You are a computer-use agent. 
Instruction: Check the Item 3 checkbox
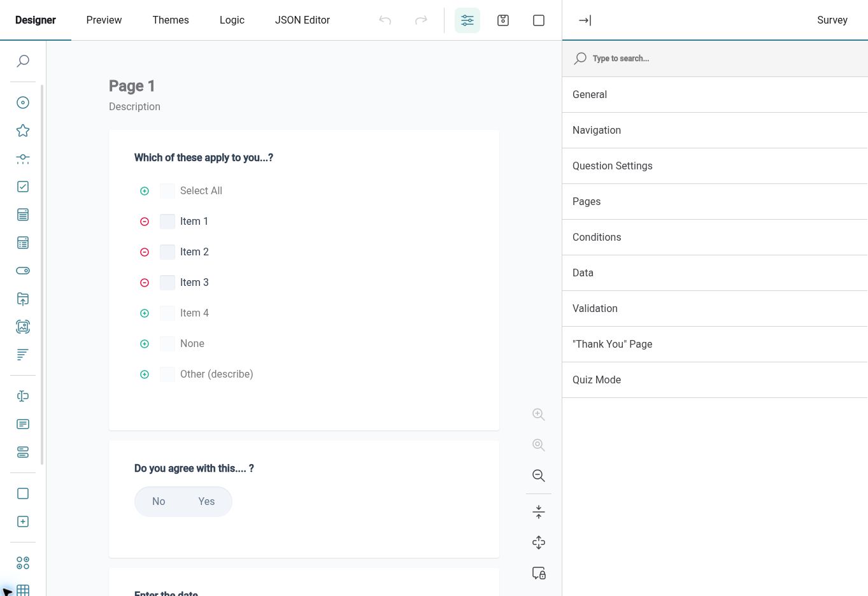[x=167, y=283]
